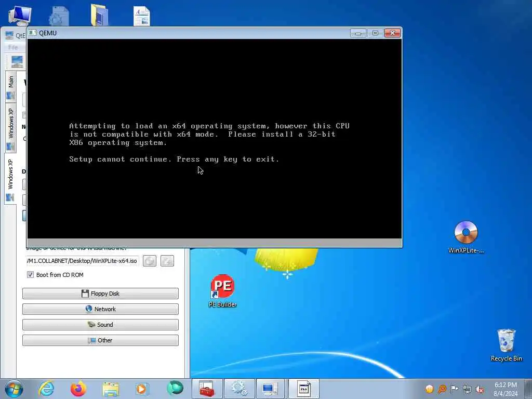Screen dimensions: 532x399
Task: Open the PE Builder desktop shortcut
Action: (222, 291)
